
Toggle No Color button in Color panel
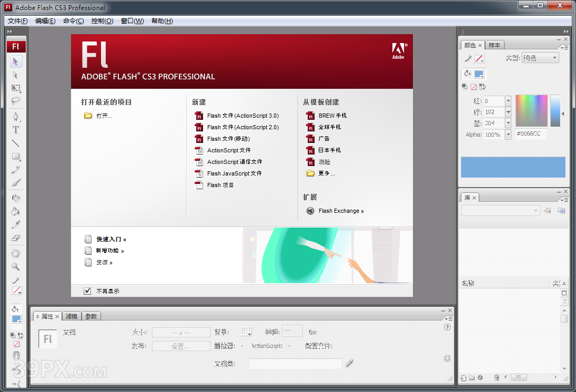474,87
